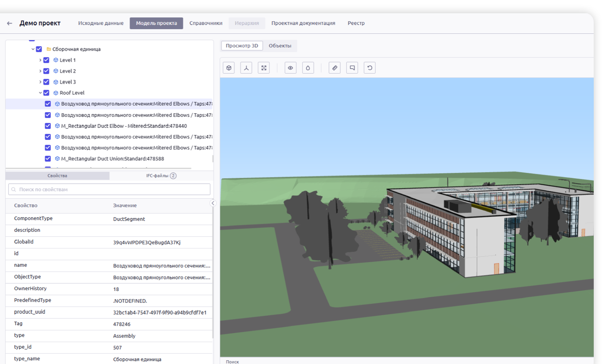This screenshot has height=364, width=606.
Task: Uncheck the M_Rectangular Duct Elbow checkbox
Action: pyautogui.click(x=48, y=126)
